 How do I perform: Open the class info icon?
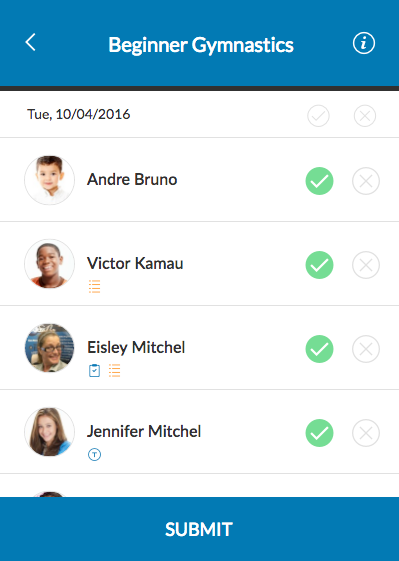364,43
